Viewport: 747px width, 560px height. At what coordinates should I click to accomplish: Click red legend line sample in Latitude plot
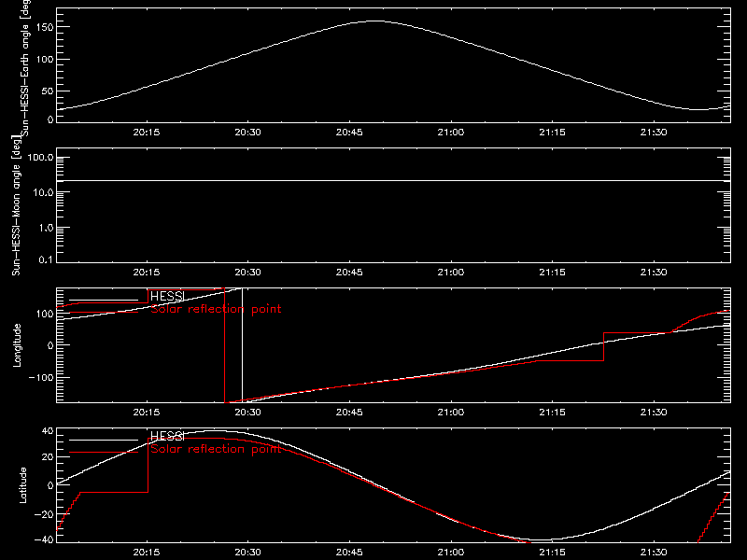(x=104, y=452)
